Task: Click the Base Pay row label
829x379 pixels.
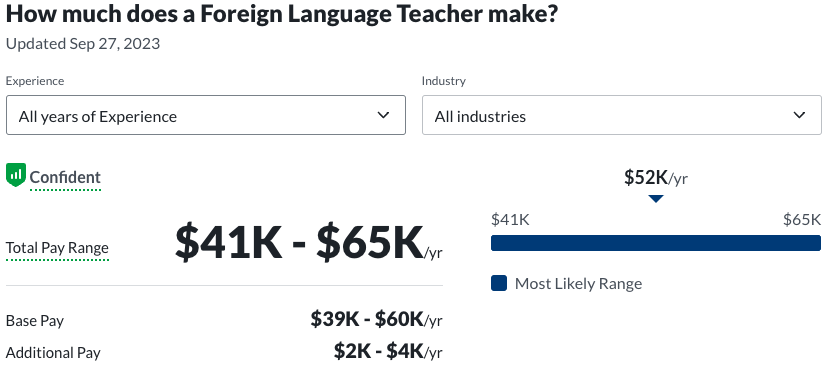Action: point(35,321)
